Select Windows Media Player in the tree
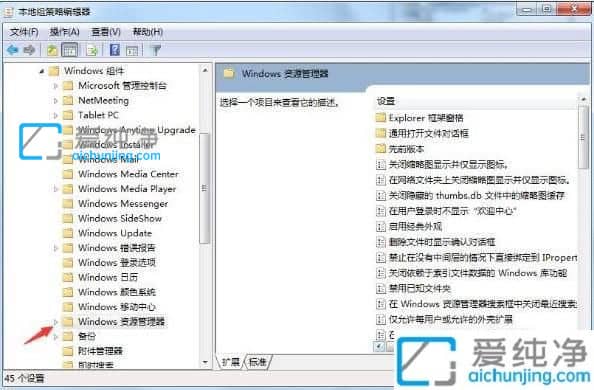The width and height of the screenshot is (594, 390). coord(127,189)
